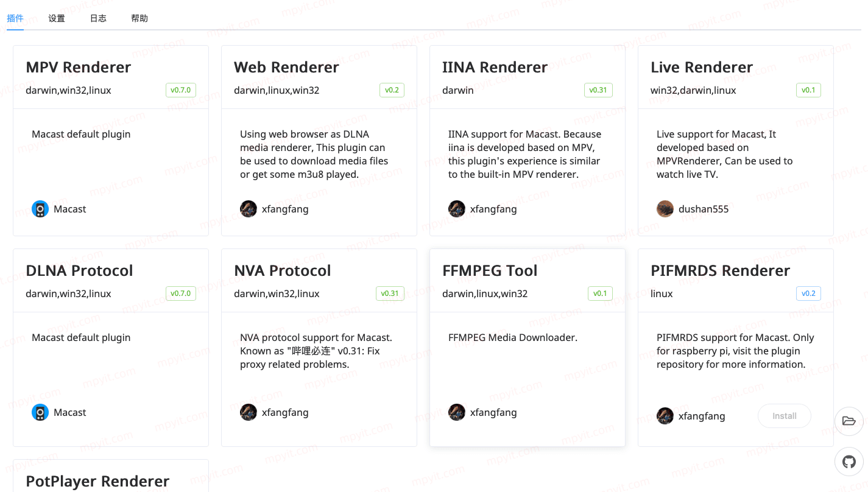Click the v0.7.0 version tag on MPV Renderer
Viewport: 868px width, 492px height.
[181, 90]
